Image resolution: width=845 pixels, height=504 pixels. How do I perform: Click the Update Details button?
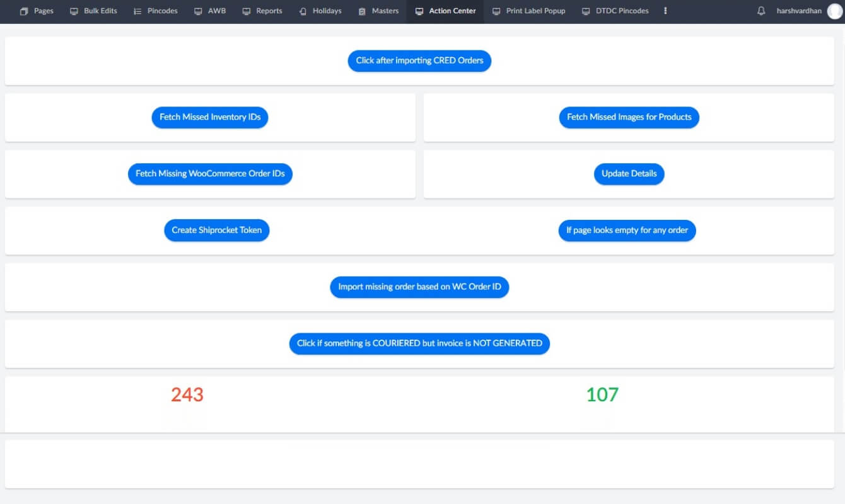point(629,174)
